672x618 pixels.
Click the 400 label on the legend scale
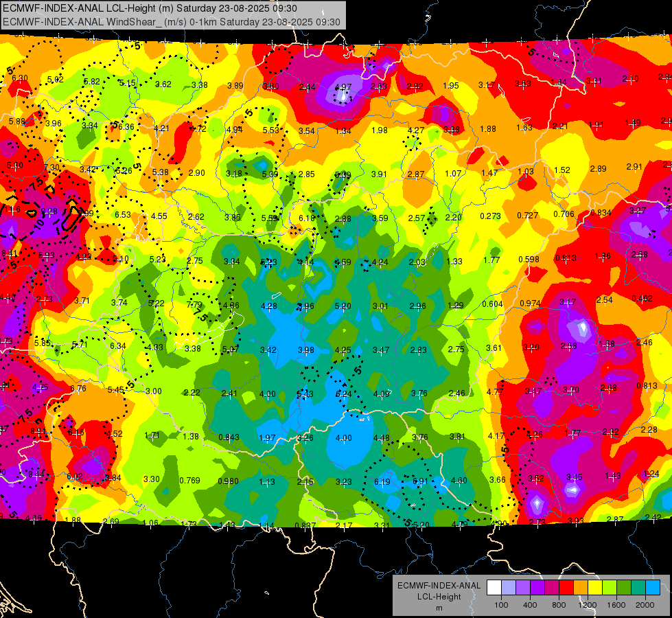[530, 605]
